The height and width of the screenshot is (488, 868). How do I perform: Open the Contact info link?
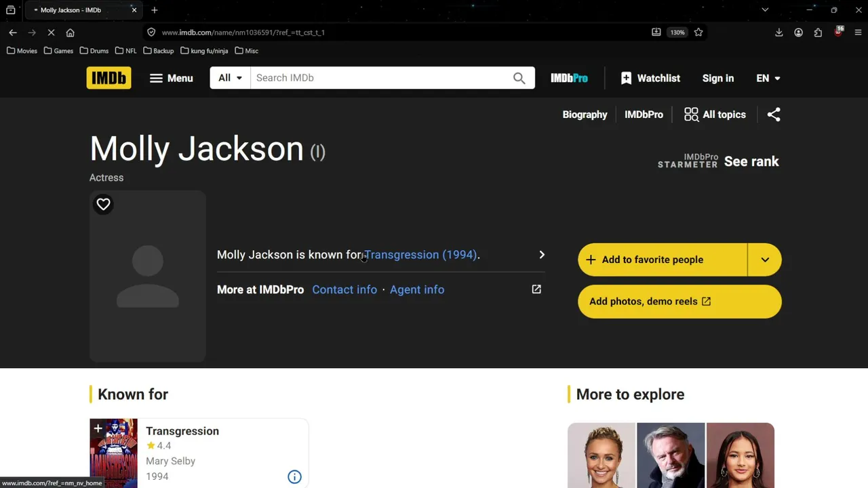coord(344,289)
